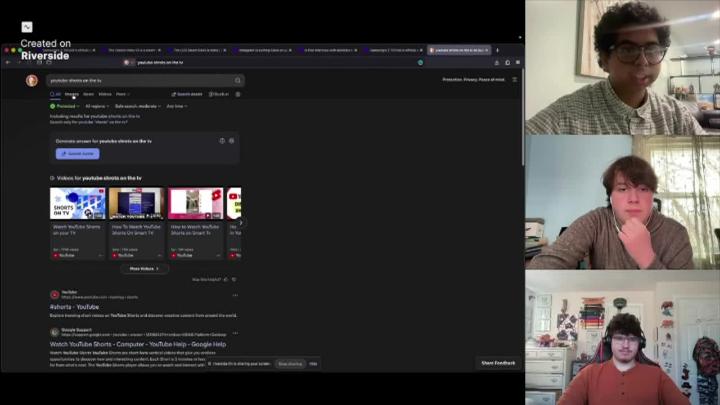Open the hamburger menu at page top right

pos(515,80)
